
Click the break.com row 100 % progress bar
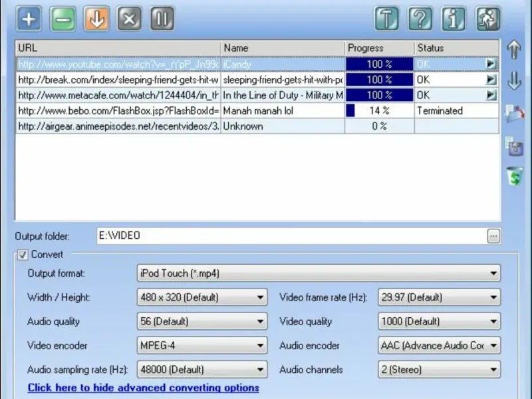pos(380,80)
